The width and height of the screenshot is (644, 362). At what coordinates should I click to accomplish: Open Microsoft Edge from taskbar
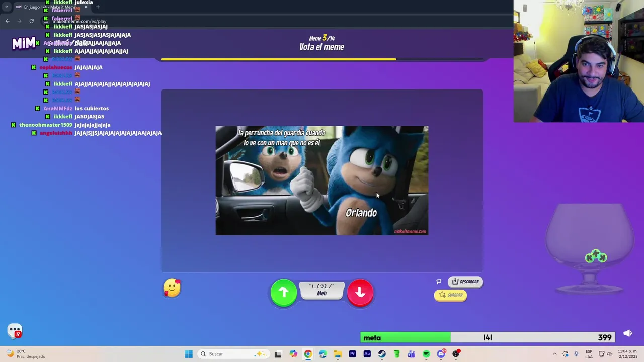(323, 354)
